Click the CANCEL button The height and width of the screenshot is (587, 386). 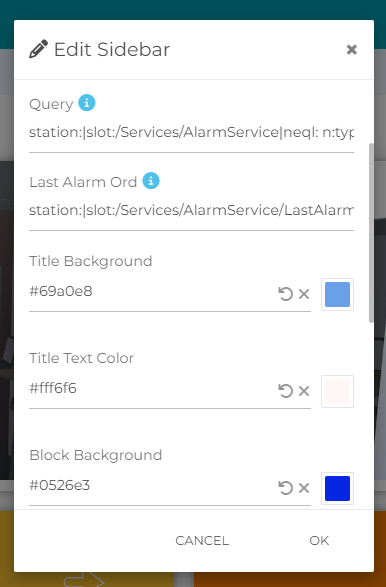[202, 540]
